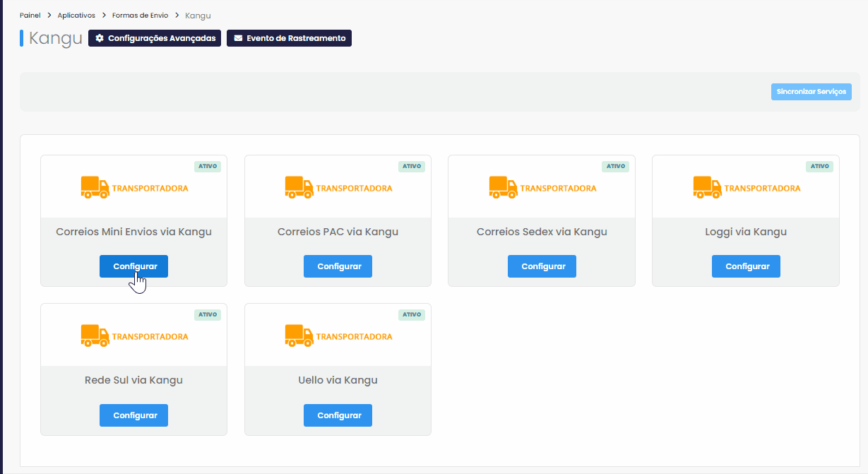Configure Correios Sedex via Kangu
Screen dimensions: 868x474
pyautogui.click(x=542, y=266)
